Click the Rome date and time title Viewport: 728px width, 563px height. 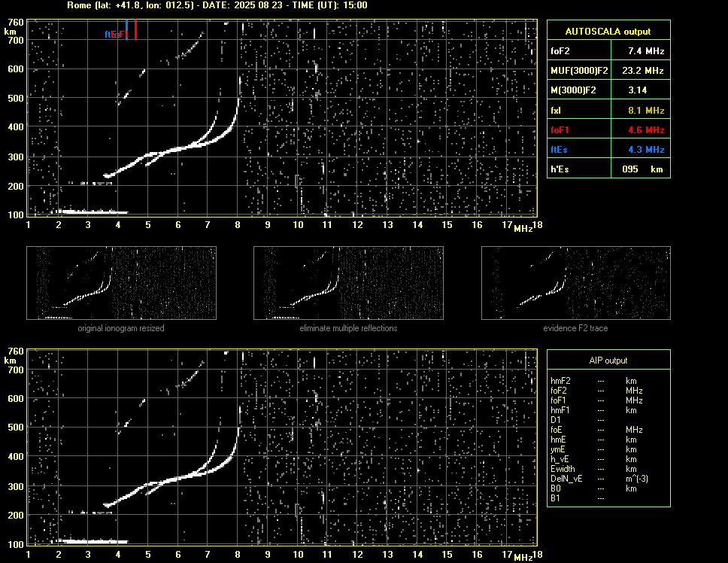(x=217, y=5)
